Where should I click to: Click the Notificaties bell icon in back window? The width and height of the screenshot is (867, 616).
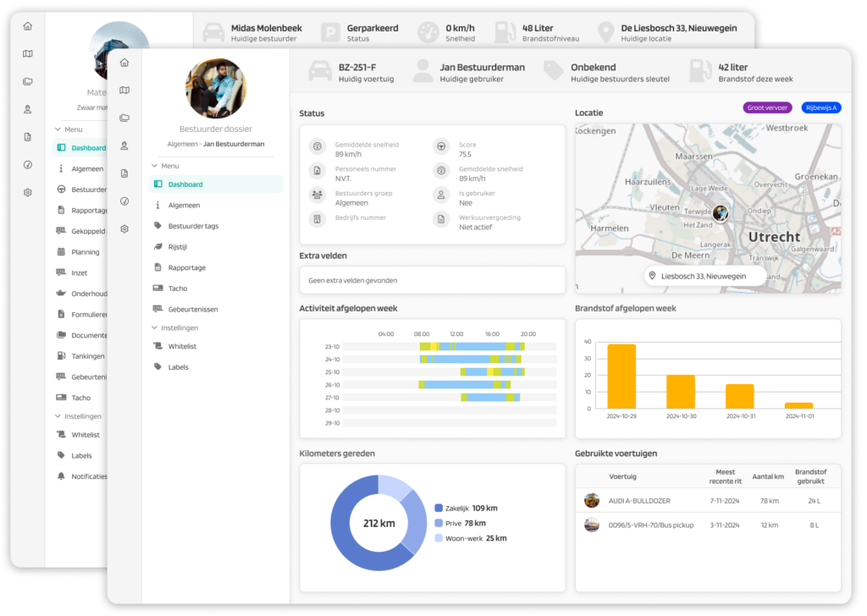[x=61, y=476]
